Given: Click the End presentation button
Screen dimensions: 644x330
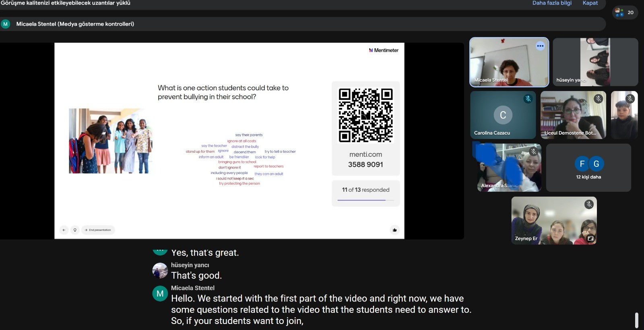Looking at the screenshot, I should coord(98,230).
